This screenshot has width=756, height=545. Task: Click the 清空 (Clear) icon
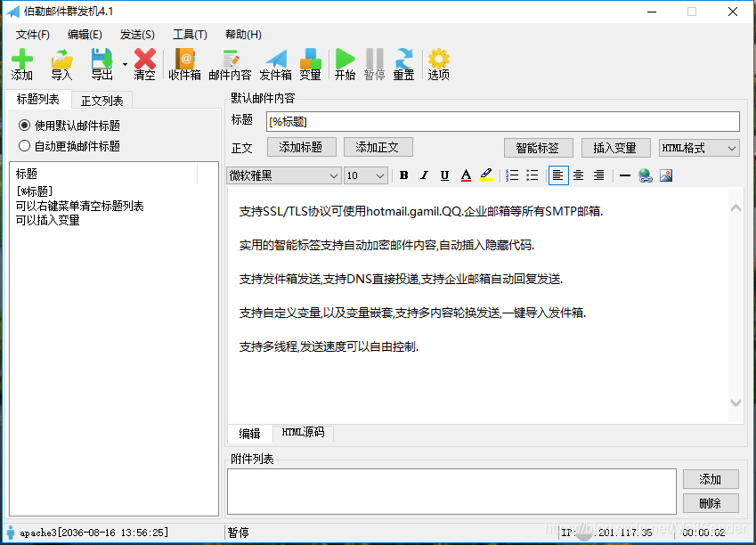(x=143, y=63)
